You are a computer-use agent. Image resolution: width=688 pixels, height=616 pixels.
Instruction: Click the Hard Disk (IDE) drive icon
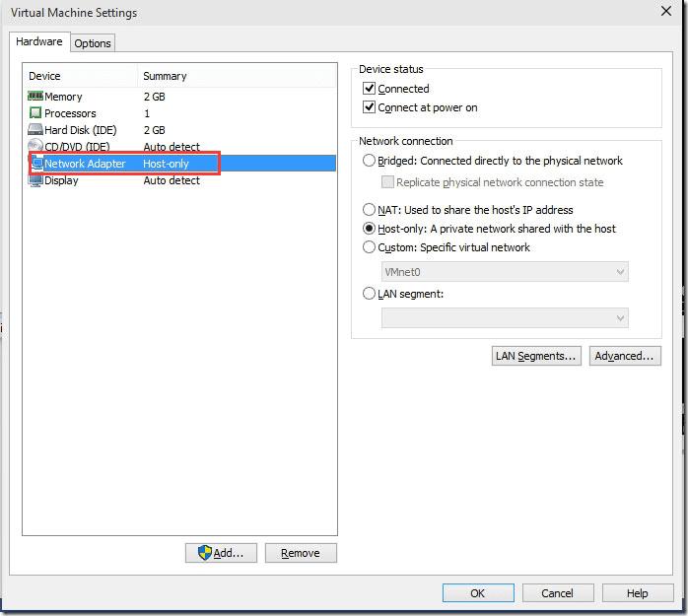coord(35,129)
